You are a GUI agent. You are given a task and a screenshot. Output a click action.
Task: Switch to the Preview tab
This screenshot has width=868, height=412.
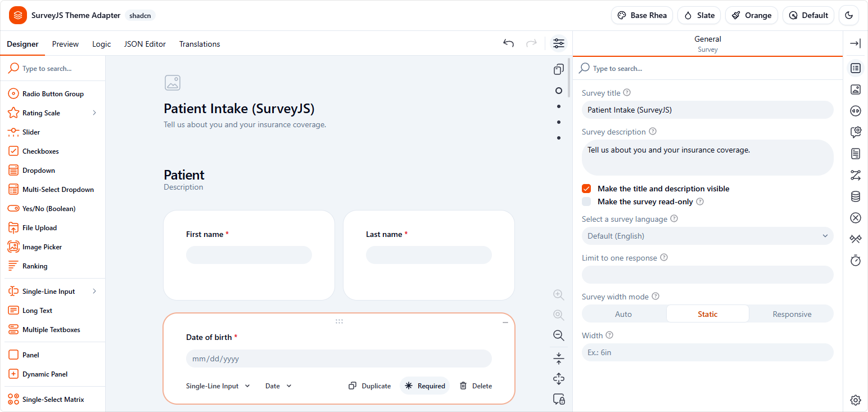click(x=65, y=44)
